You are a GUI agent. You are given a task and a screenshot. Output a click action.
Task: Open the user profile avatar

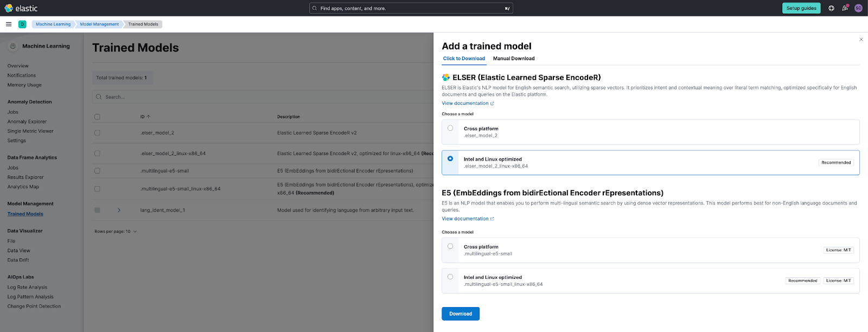pos(858,8)
